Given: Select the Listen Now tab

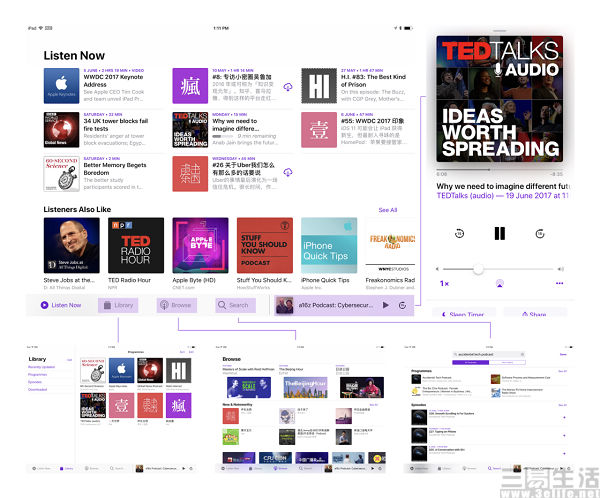Looking at the screenshot, I should point(61,305).
